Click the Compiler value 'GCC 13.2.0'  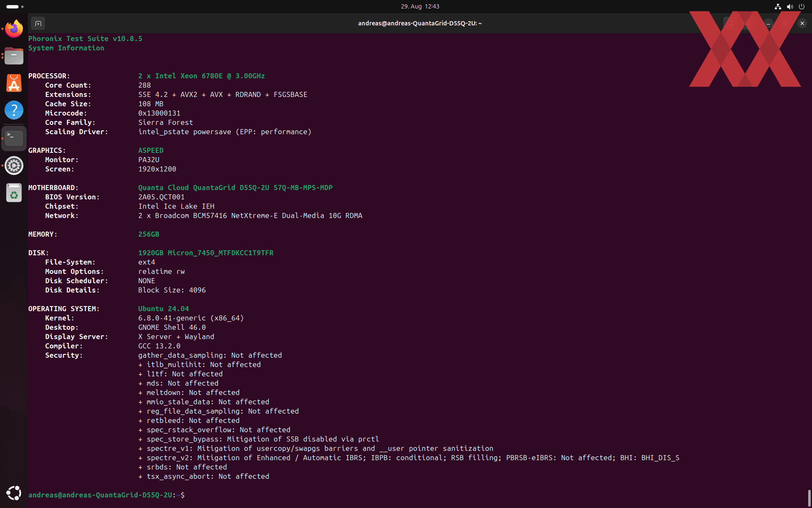(x=159, y=346)
